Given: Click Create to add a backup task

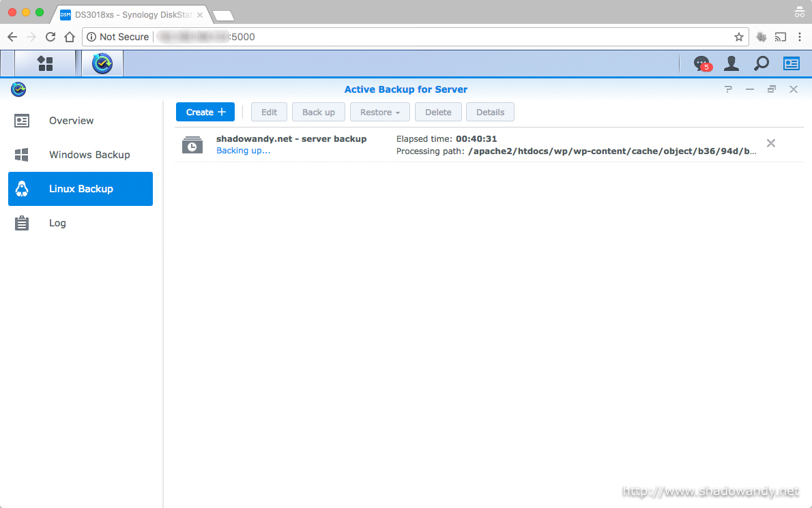Looking at the screenshot, I should (205, 113).
